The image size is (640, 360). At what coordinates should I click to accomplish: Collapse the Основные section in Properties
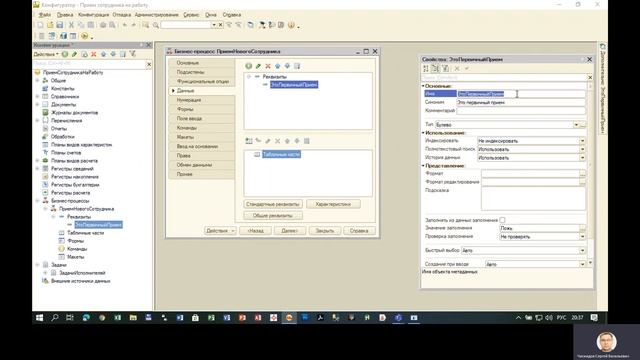click(423, 86)
